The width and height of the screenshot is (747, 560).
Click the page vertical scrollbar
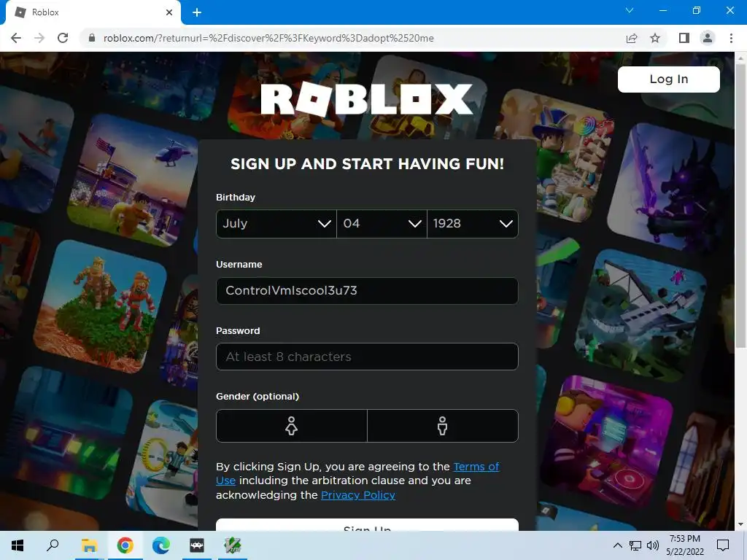click(740, 205)
